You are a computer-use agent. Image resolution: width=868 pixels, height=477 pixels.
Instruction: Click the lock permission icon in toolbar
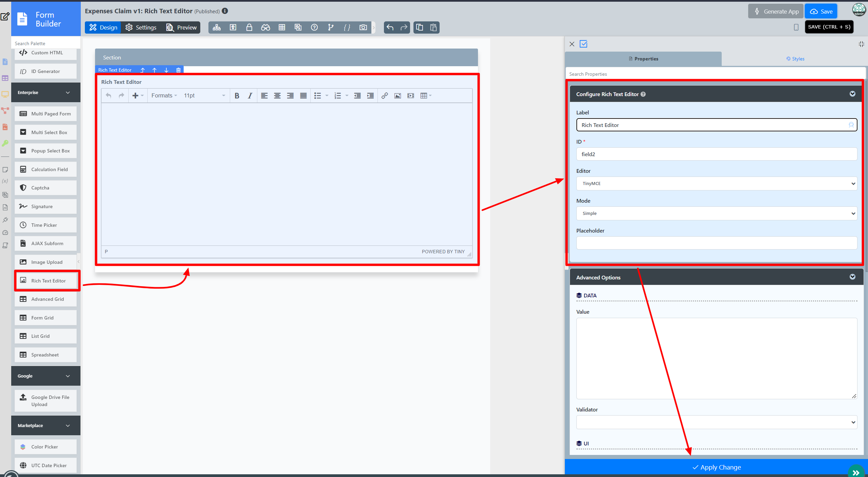coord(249,27)
